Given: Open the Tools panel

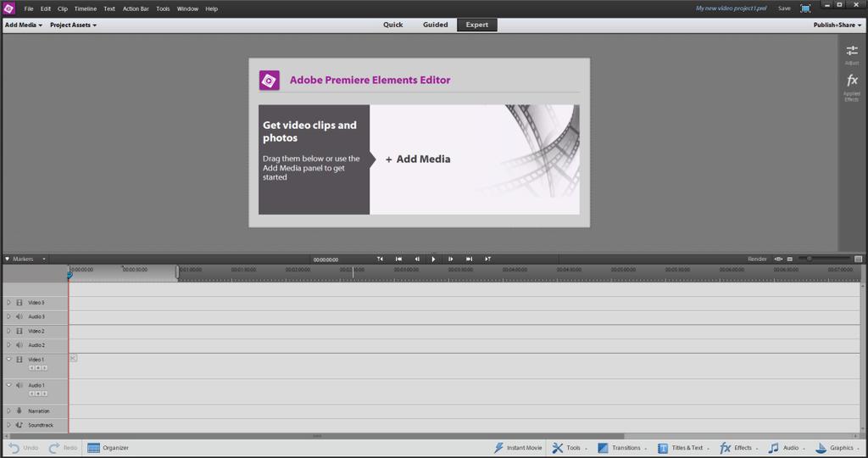Looking at the screenshot, I should (x=569, y=448).
